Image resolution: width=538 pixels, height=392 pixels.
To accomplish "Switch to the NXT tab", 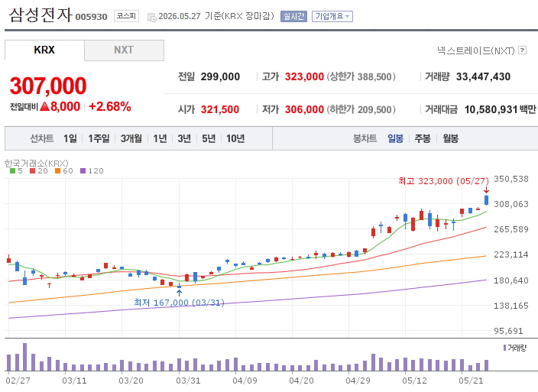I will click(x=124, y=50).
